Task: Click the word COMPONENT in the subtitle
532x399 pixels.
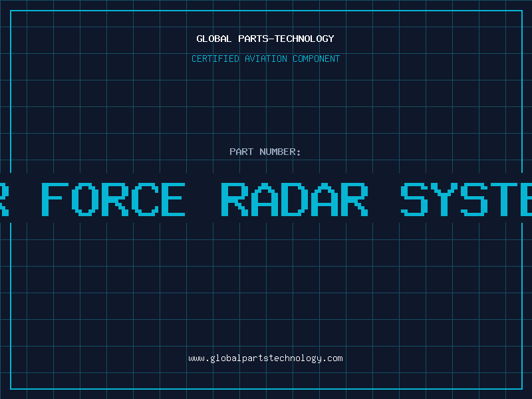Action: [x=317, y=59]
